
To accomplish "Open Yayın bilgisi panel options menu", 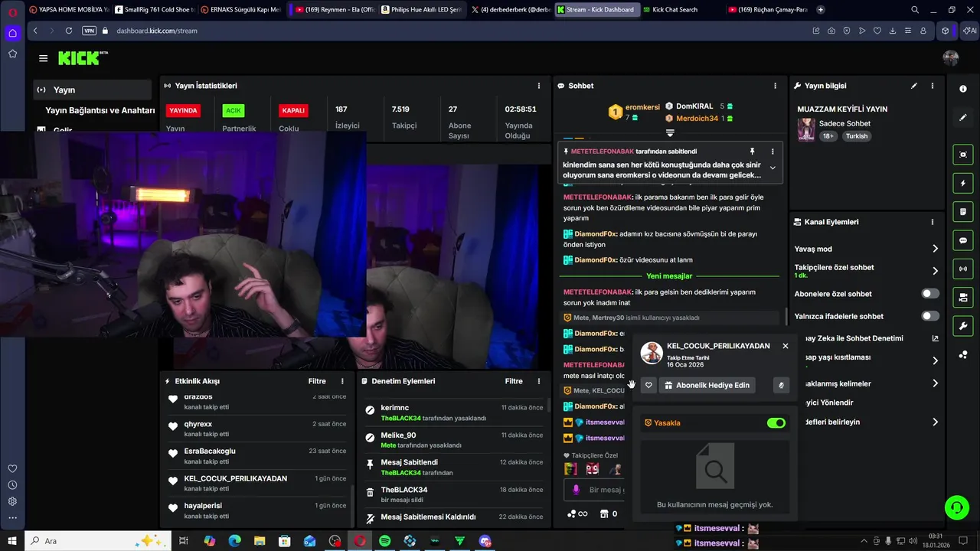I will 932,86.
